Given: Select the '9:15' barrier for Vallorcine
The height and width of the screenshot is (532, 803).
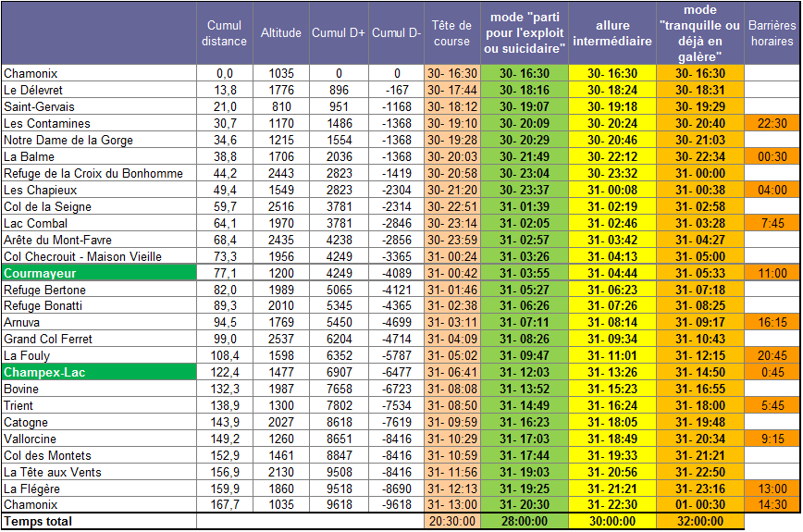Looking at the screenshot, I should (x=772, y=439).
